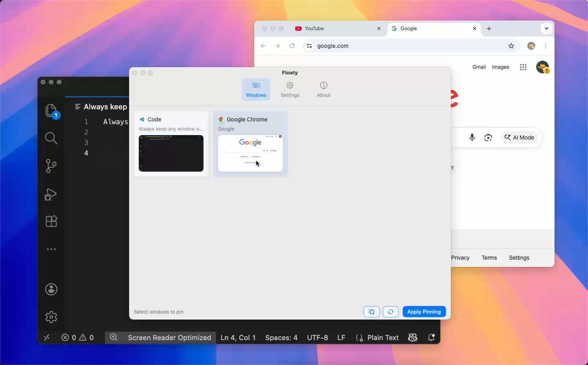Search by image with Google Lens icon
Image resolution: width=588 pixels, height=365 pixels.
tap(488, 137)
